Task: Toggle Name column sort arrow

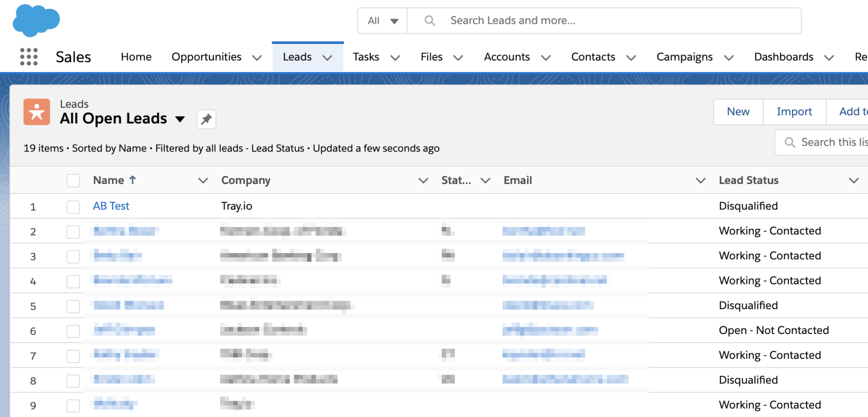Action: click(132, 180)
